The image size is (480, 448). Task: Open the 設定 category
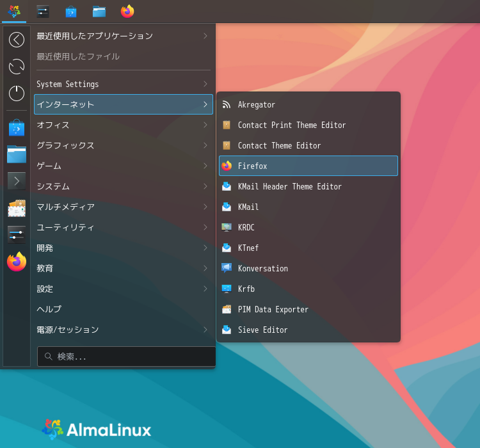pos(124,289)
